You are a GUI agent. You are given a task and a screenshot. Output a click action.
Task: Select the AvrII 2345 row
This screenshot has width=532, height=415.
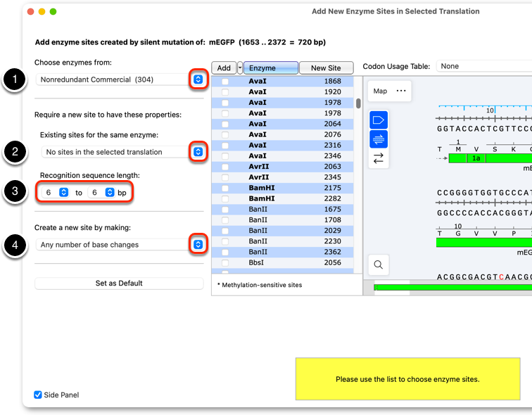coord(282,177)
